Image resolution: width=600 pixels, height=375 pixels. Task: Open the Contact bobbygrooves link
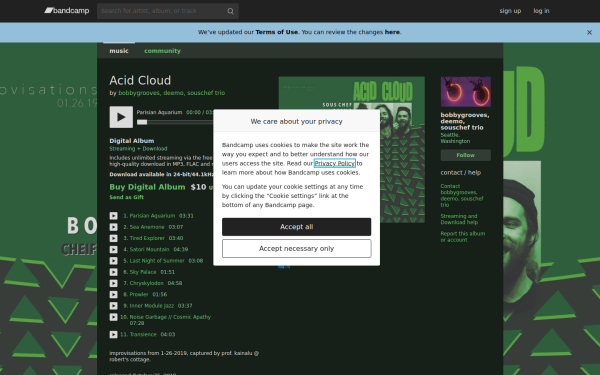click(462, 196)
